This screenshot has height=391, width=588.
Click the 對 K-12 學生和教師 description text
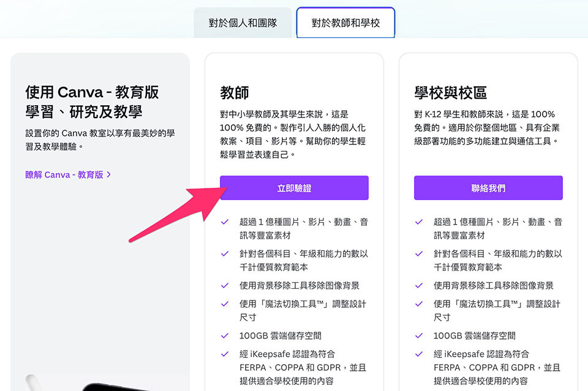click(x=487, y=128)
